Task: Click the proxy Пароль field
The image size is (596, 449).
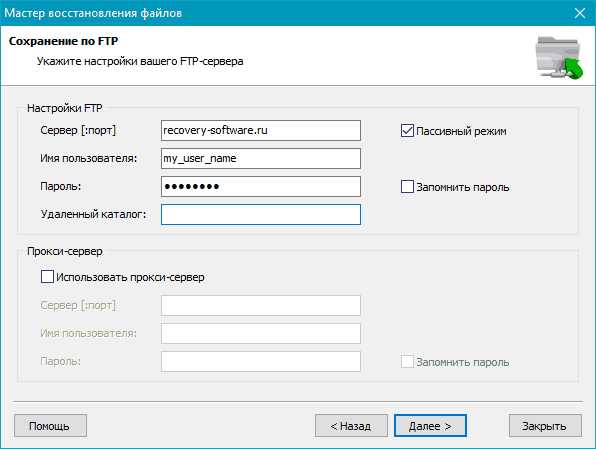Action: point(261,361)
